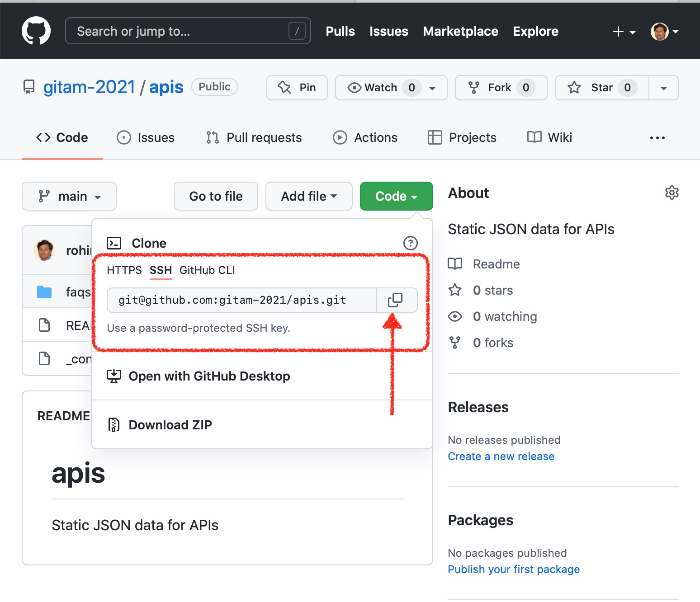Image resolution: width=700 pixels, height=602 pixels.
Task: Click the repository book icon beside gitam-2021
Action: coord(29,87)
